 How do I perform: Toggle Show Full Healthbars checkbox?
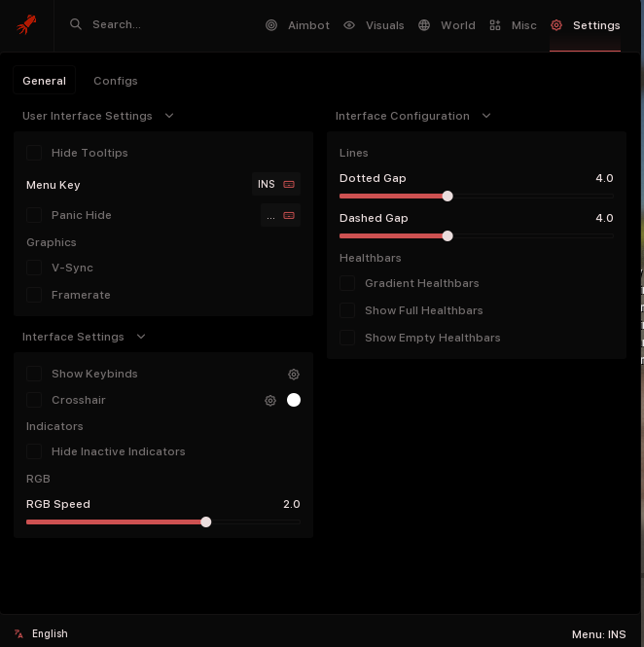(347, 310)
